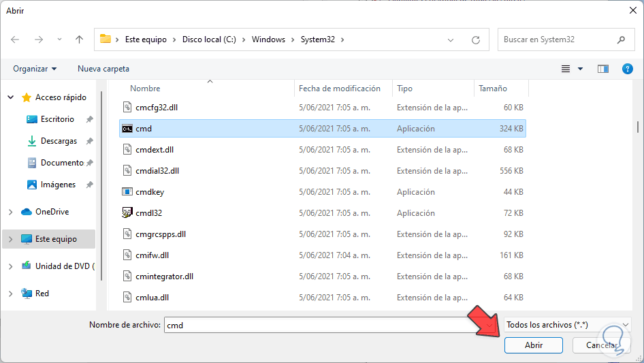Screen dimensions: 644x363
Task: Select Unidad de DVD drive
Action: click(x=65, y=266)
